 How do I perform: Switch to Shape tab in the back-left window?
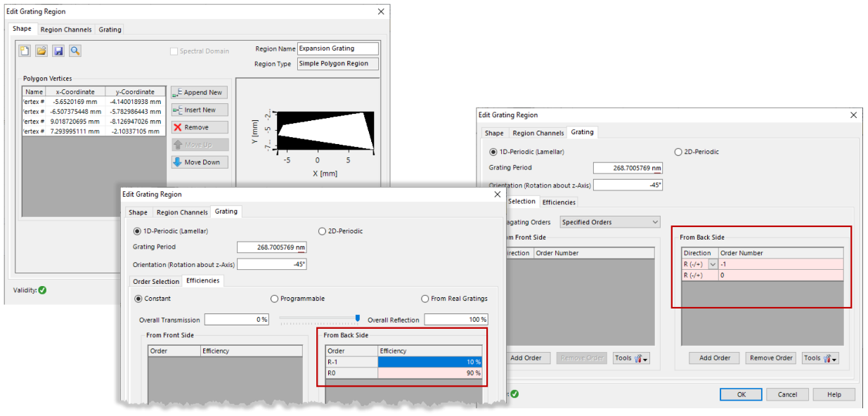coord(22,29)
